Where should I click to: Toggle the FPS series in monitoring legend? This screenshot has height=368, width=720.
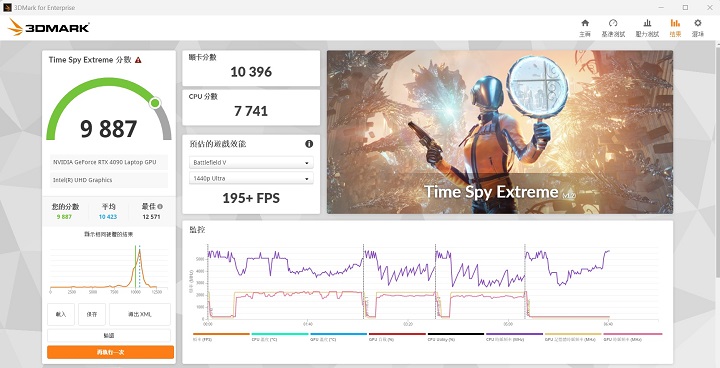pos(221,337)
